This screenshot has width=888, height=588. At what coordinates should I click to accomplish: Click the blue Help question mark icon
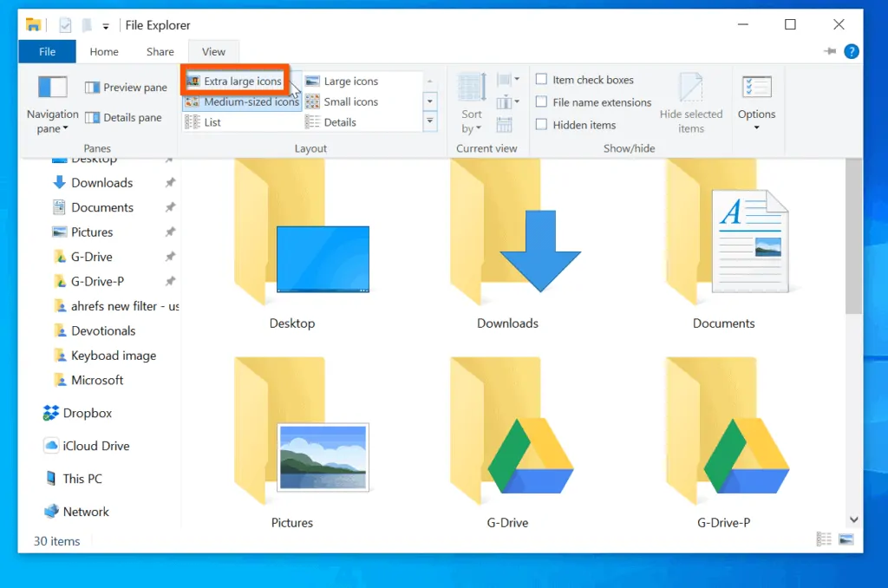tap(852, 52)
